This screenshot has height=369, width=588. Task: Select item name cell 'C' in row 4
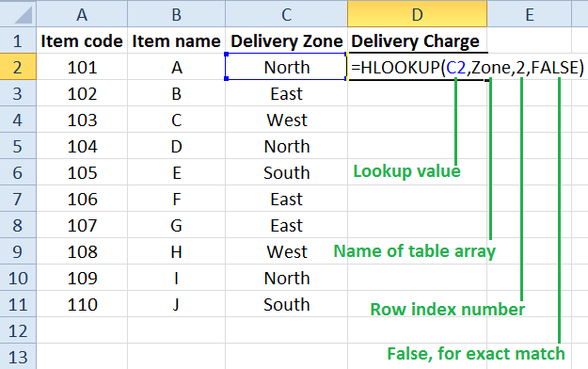point(176,119)
